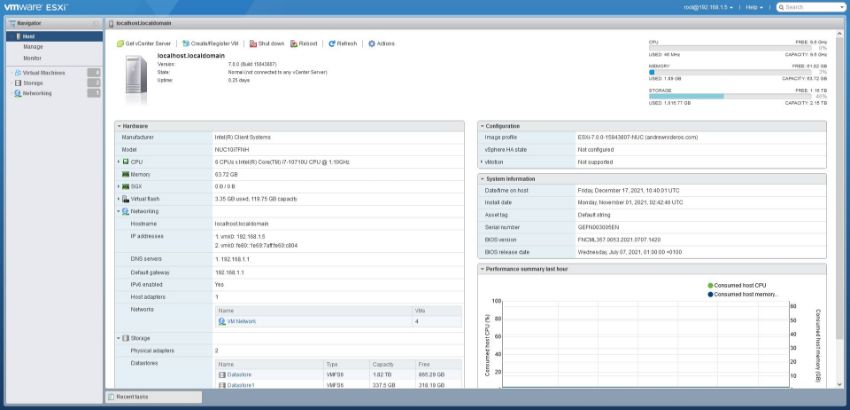Expand the CPU row arrow
The height and width of the screenshot is (410, 850).
(x=118, y=162)
